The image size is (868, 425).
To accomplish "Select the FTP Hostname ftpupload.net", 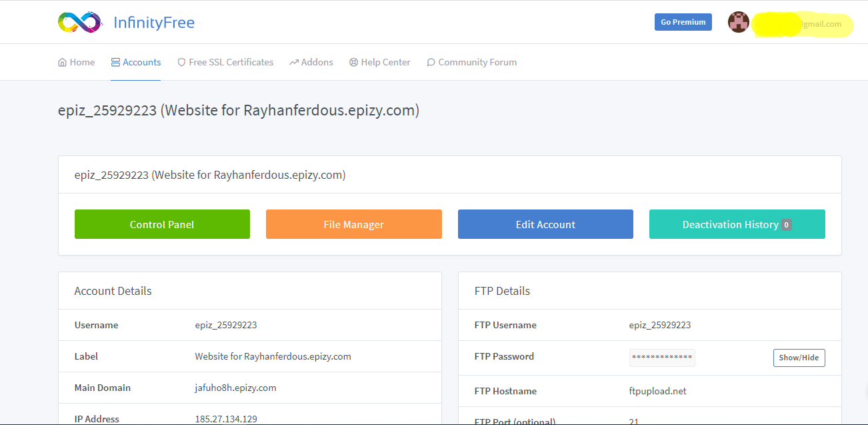I will click(x=657, y=391).
